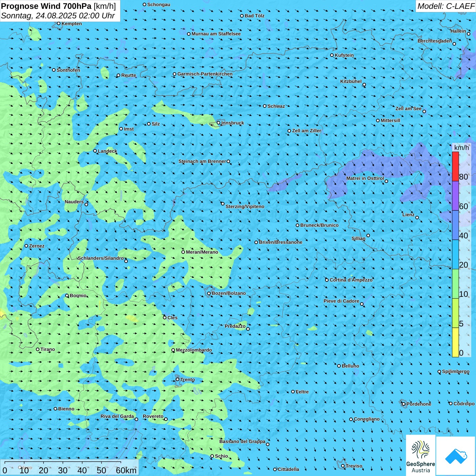The image size is (476, 476).
Task: Click the 'Garmisch-Partenkirchen' label
Action: coord(205,74)
